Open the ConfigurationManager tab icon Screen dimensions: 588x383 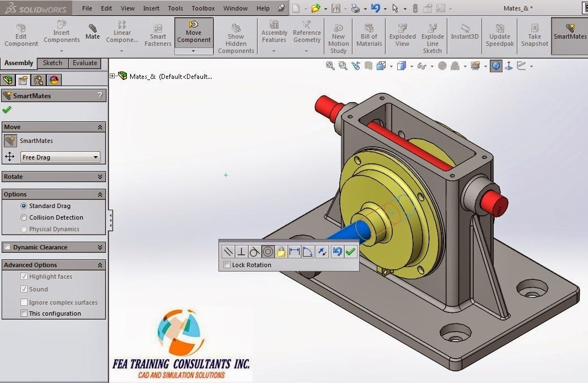pos(38,80)
